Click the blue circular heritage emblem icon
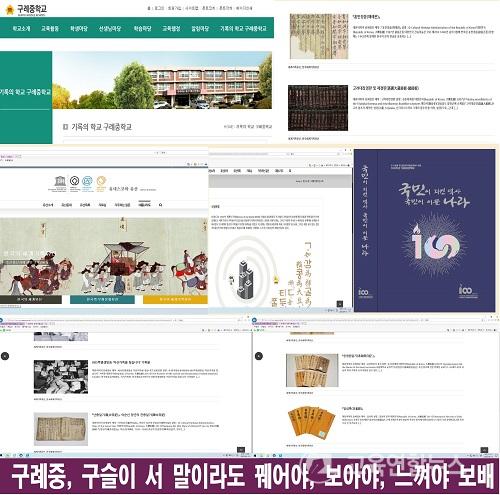Screen dimensions: 500x495 pyautogui.click(x=87, y=181)
